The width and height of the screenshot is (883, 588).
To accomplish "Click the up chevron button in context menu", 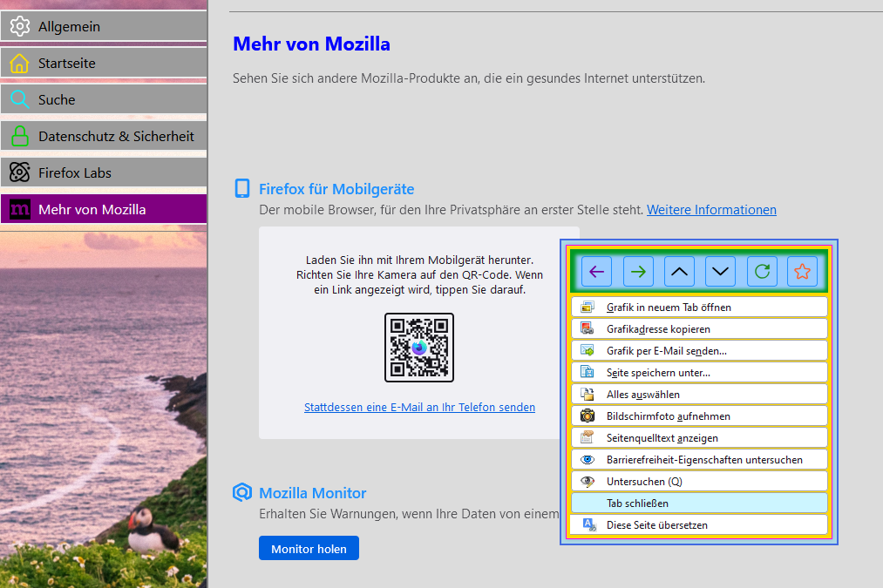I will pos(679,272).
